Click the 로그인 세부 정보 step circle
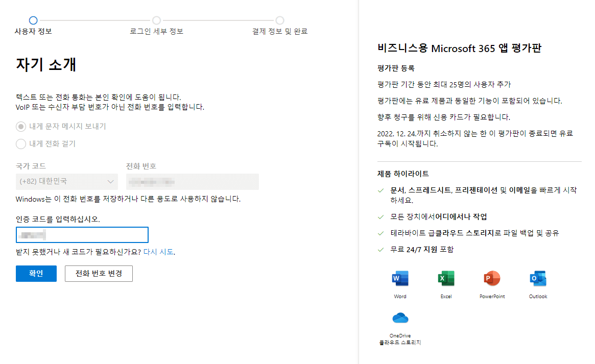The image size is (595, 364). (156, 20)
